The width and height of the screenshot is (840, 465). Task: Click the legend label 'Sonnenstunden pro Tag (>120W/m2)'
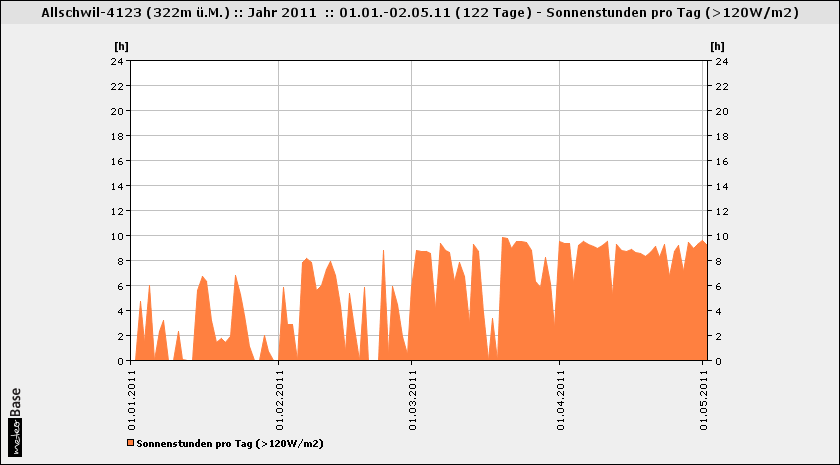(230, 443)
